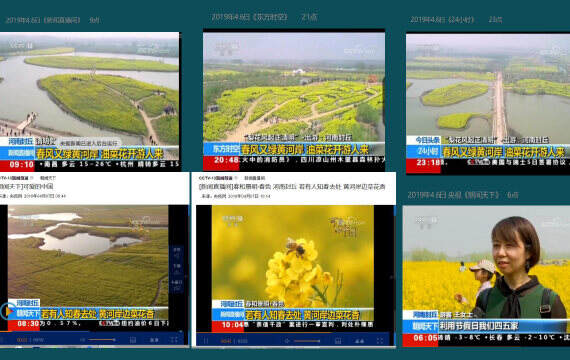Open CCTV-13 channel link above wetland video
The height and width of the screenshot is (360, 570).
(x=15, y=178)
